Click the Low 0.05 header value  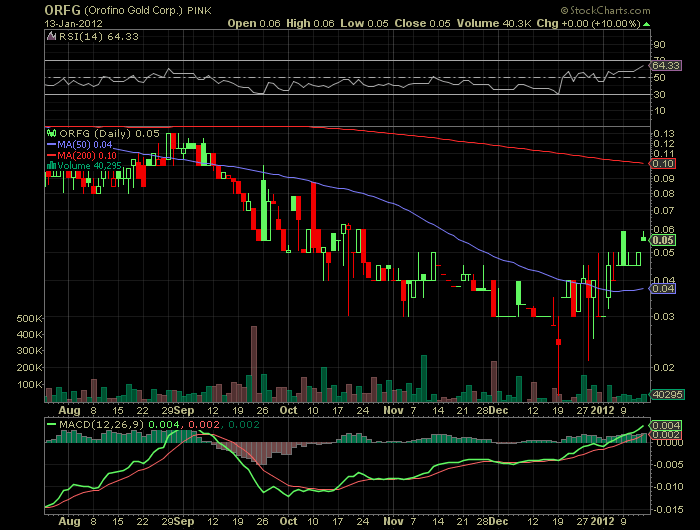pos(364,24)
